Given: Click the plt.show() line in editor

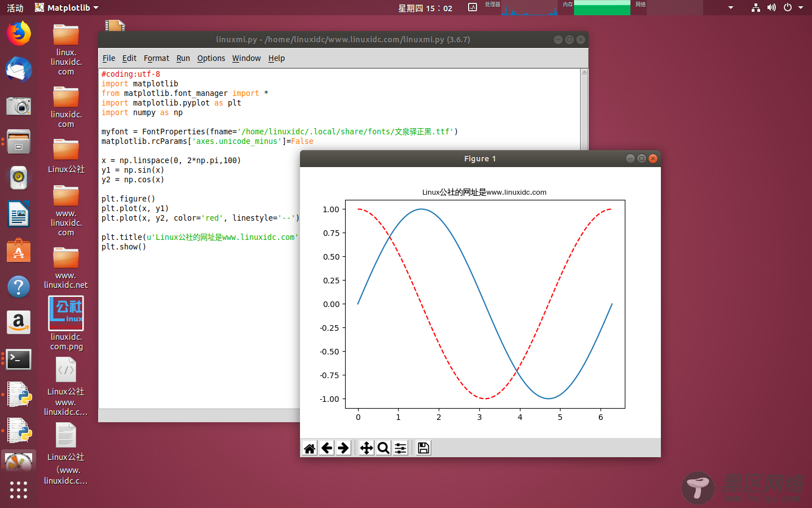Looking at the screenshot, I should pyautogui.click(x=123, y=247).
